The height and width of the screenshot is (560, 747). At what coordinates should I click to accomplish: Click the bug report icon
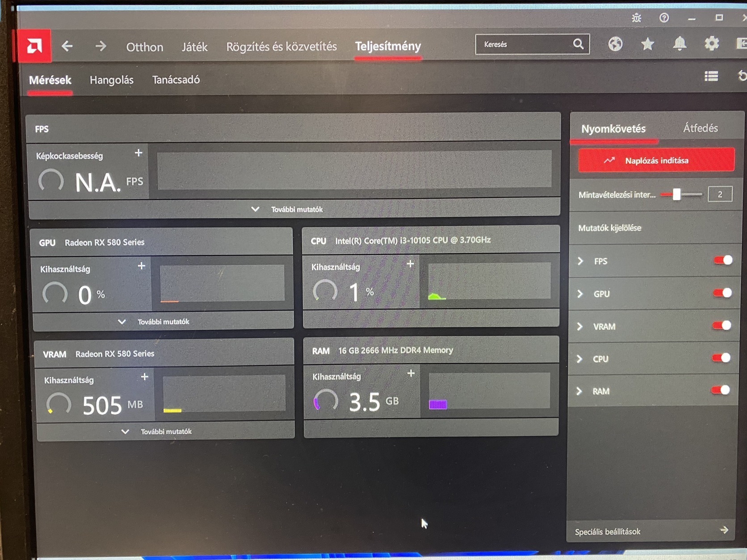(x=637, y=18)
